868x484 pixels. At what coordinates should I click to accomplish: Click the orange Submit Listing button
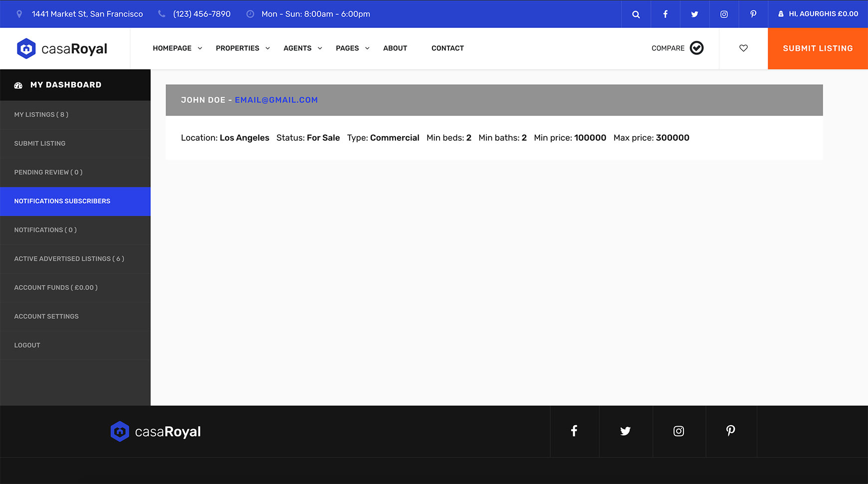click(818, 48)
